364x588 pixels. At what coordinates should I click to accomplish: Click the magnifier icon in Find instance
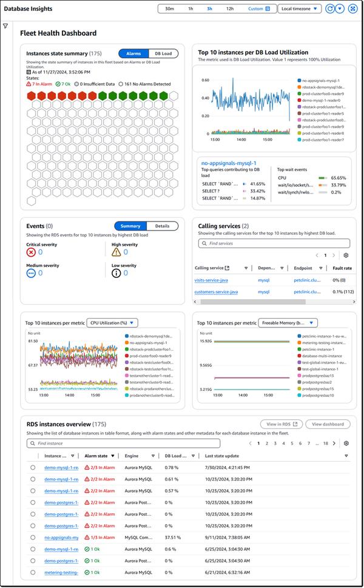33,443
